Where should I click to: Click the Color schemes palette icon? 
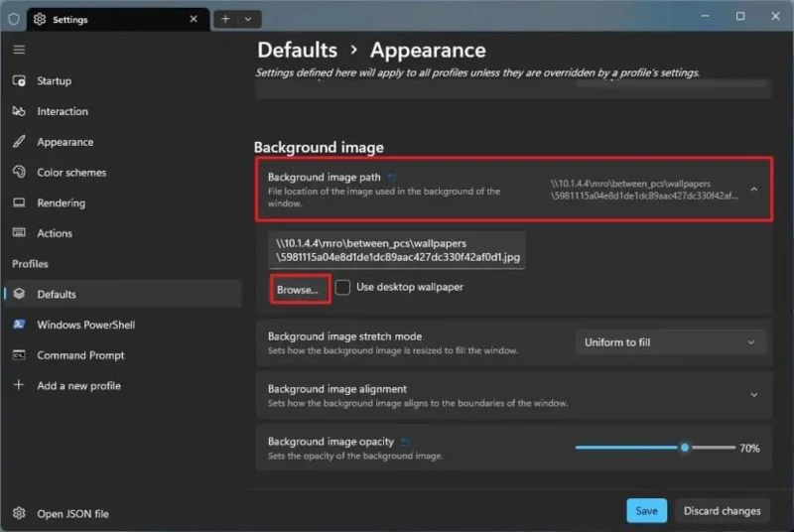click(19, 172)
